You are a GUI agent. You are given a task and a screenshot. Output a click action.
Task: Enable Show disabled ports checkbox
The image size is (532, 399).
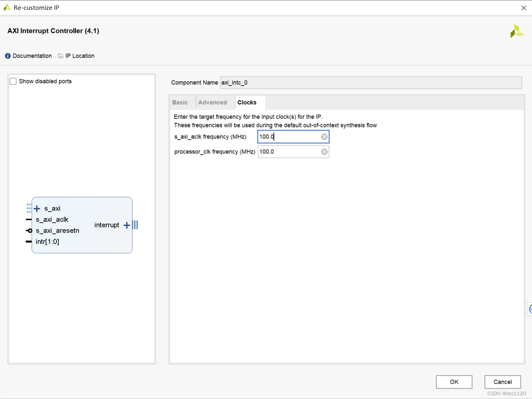(x=13, y=81)
